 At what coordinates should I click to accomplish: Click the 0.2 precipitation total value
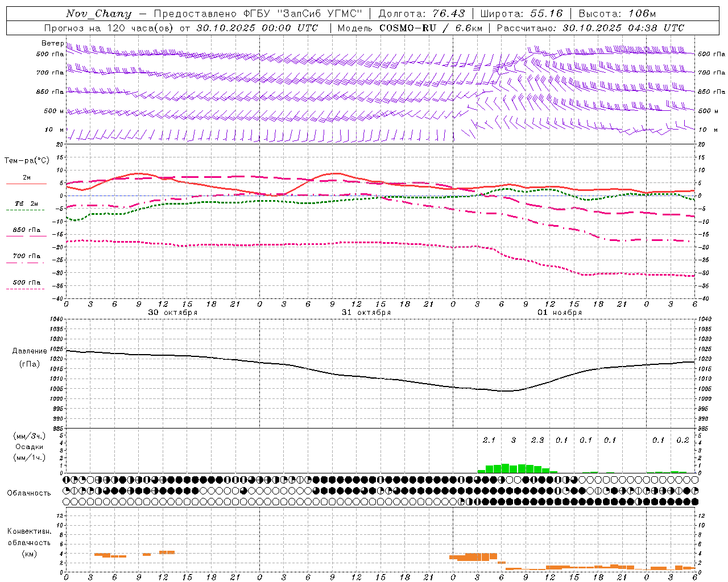point(682,440)
